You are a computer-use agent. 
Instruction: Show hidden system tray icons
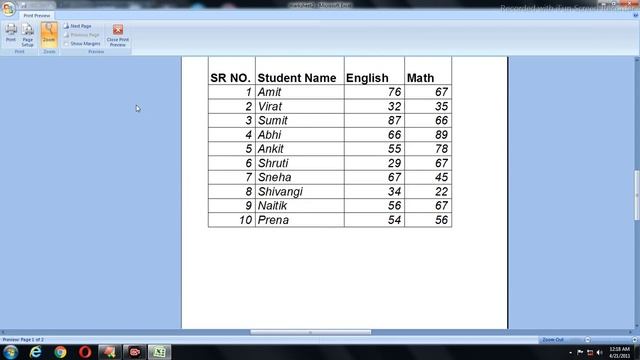coord(571,353)
